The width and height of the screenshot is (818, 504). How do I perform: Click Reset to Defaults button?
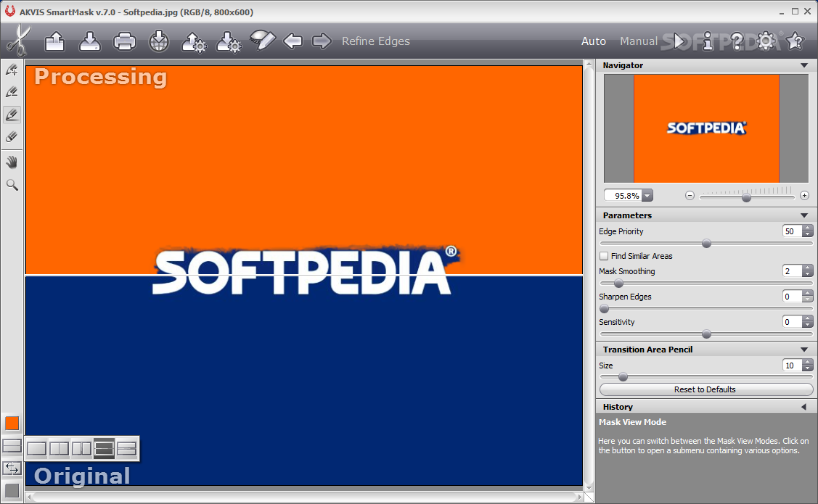[x=706, y=389]
